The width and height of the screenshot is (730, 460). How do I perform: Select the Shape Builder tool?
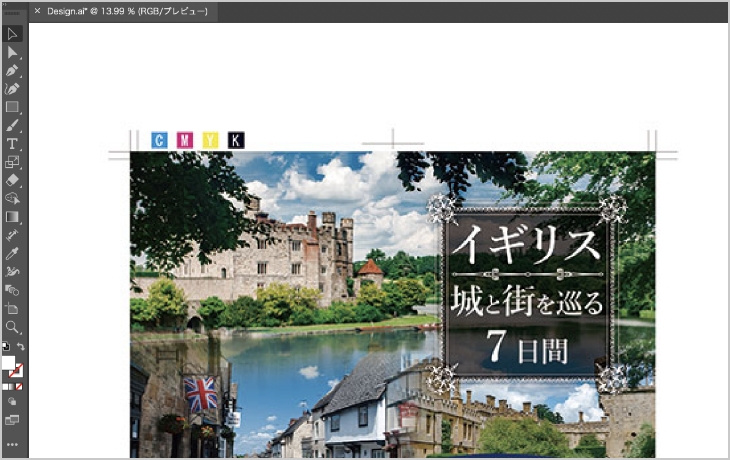point(12,198)
